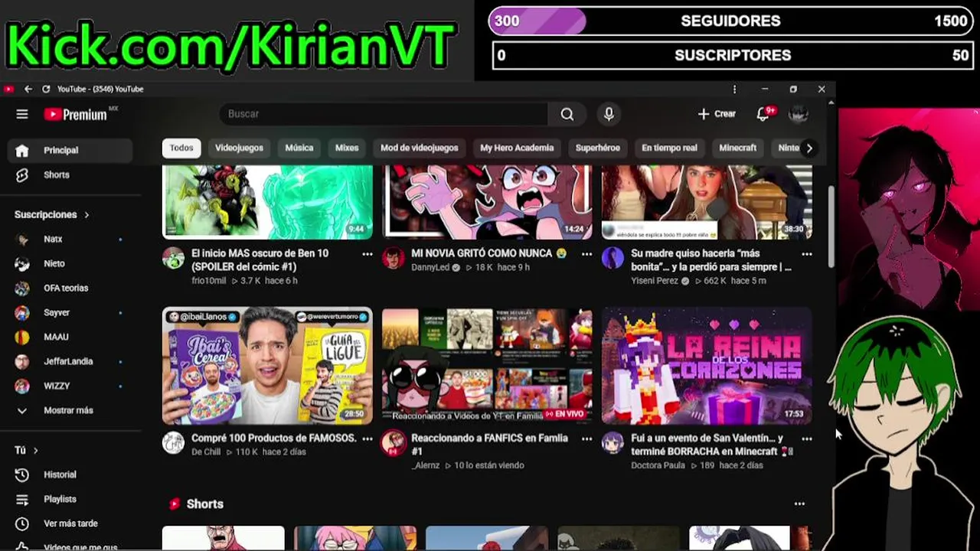Select the Superhéroe filter chip
This screenshot has height=551, width=980.
click(597, 148)
